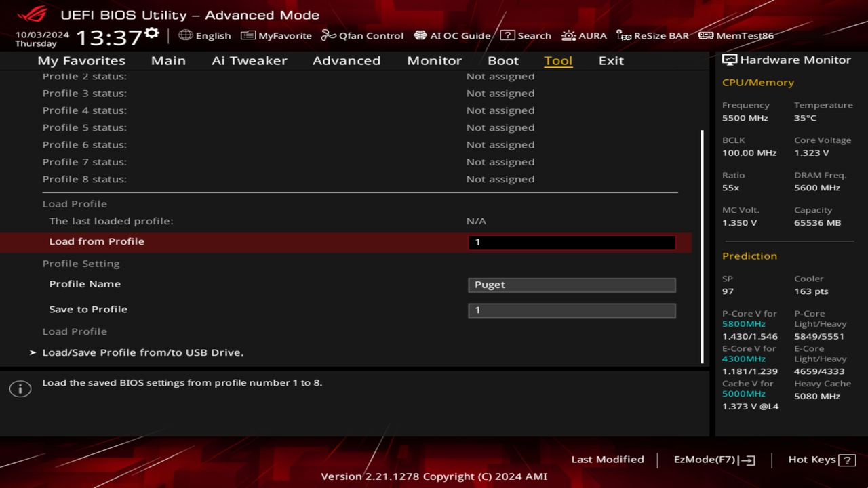Click the ReSize BAR icon
The height and width of the screenshot is (488, 868).
pyautogui.click(x=624, y=35)
